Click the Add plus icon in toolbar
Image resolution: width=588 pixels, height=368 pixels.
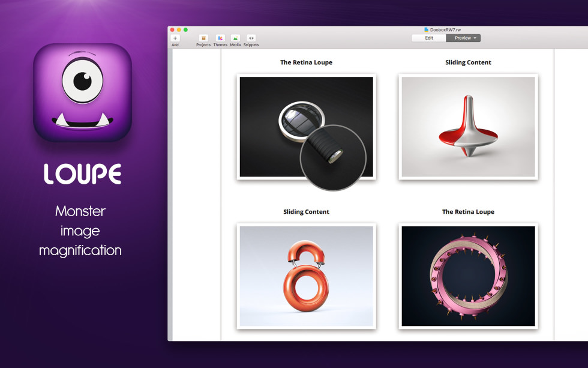pos(175,38)
